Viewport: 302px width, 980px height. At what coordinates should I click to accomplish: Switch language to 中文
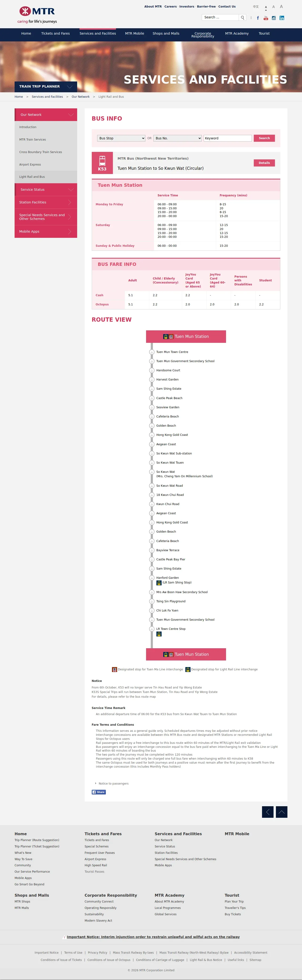coord(256,7)
